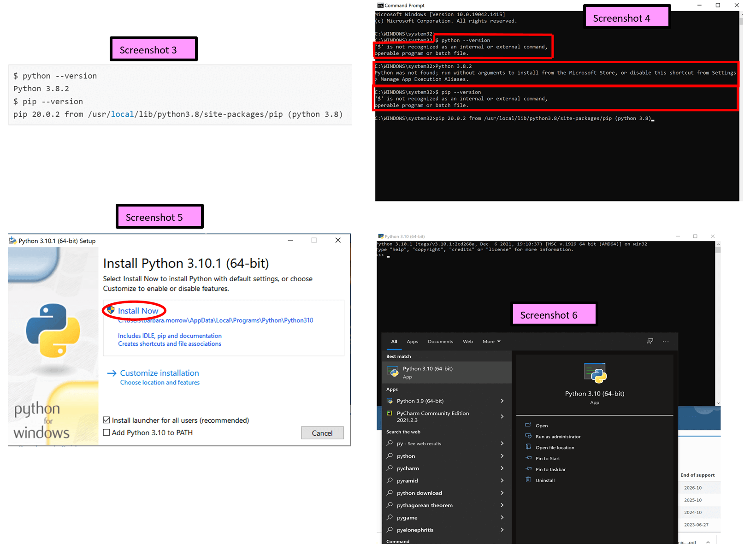The image size is (756, 544).
Task: Click the Open action icon
Action: click(528, 425)
